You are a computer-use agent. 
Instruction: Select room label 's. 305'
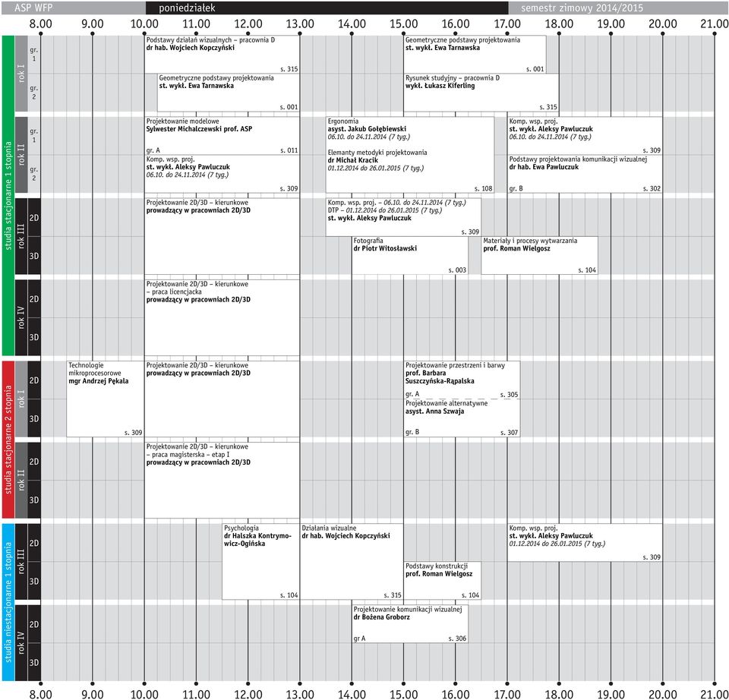pyautogui.click(x=509, y=395)
